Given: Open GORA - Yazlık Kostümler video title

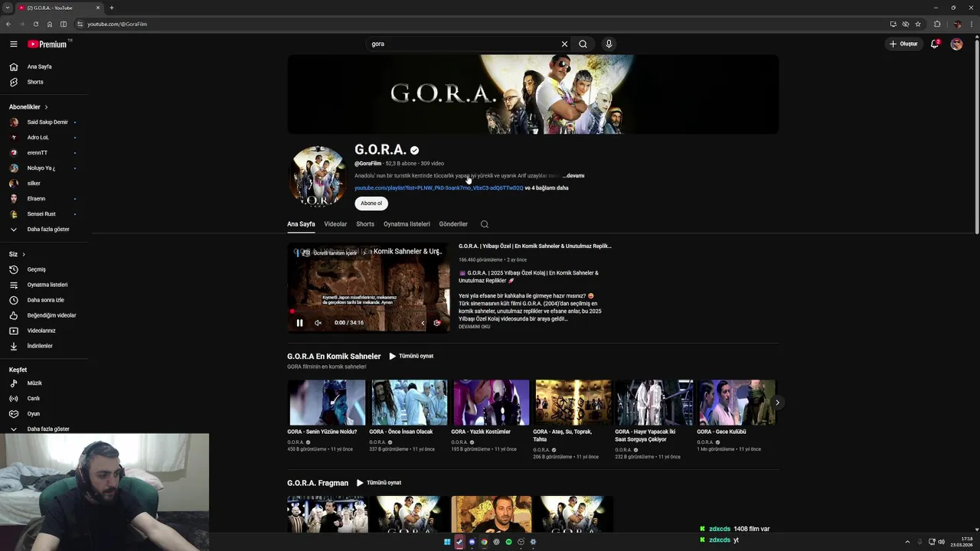Looking at the screenshot, I should pyautogui.click(x=481, y=432).
